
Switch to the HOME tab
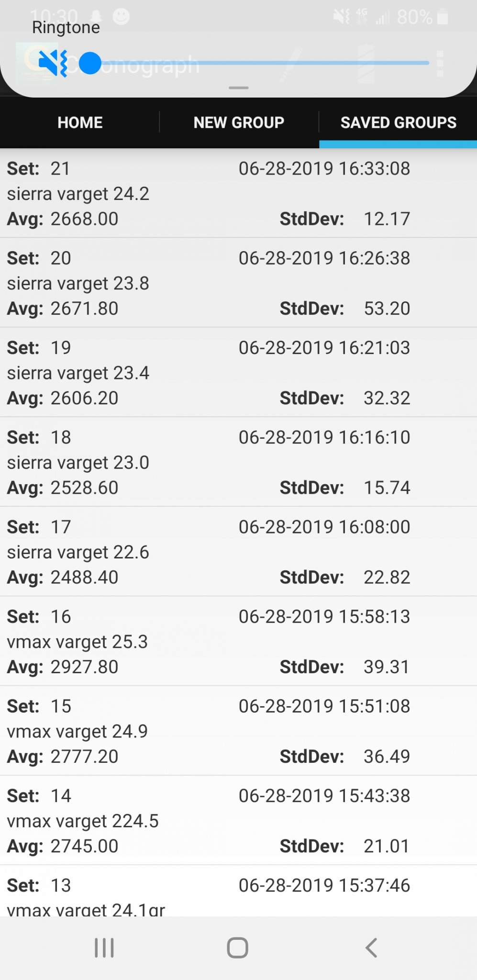[x=80, y=122]
